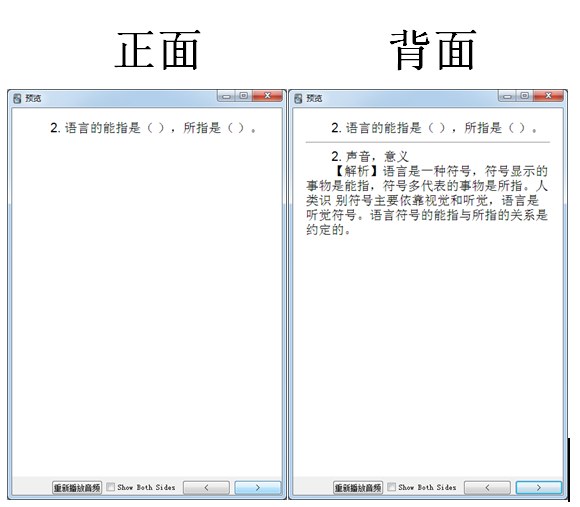Screen dimensions: 580x507
Task: Go to previous card in left preview
Action: [206, 487]
